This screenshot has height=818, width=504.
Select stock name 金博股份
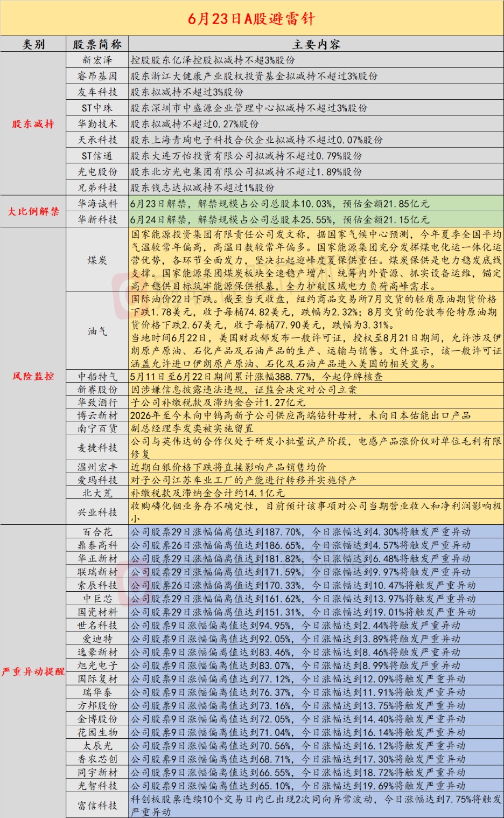click(x=97, y=719)
